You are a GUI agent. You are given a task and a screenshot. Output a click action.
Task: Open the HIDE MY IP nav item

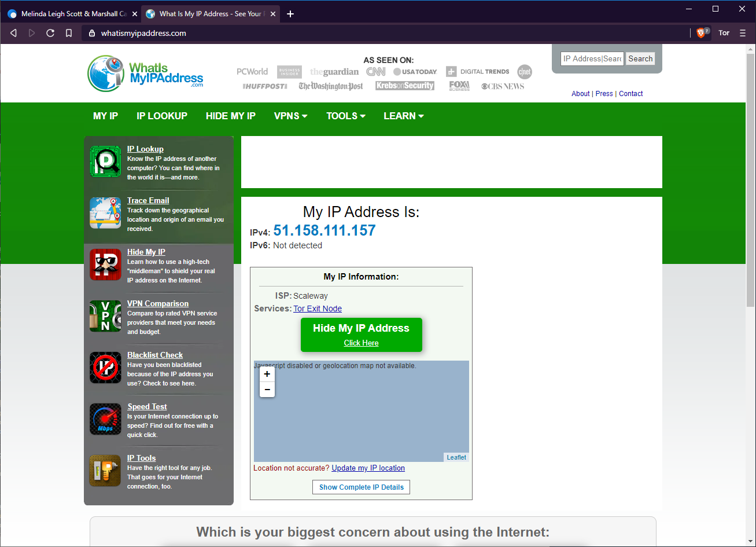pyautogui.click(x=231, y=116)
